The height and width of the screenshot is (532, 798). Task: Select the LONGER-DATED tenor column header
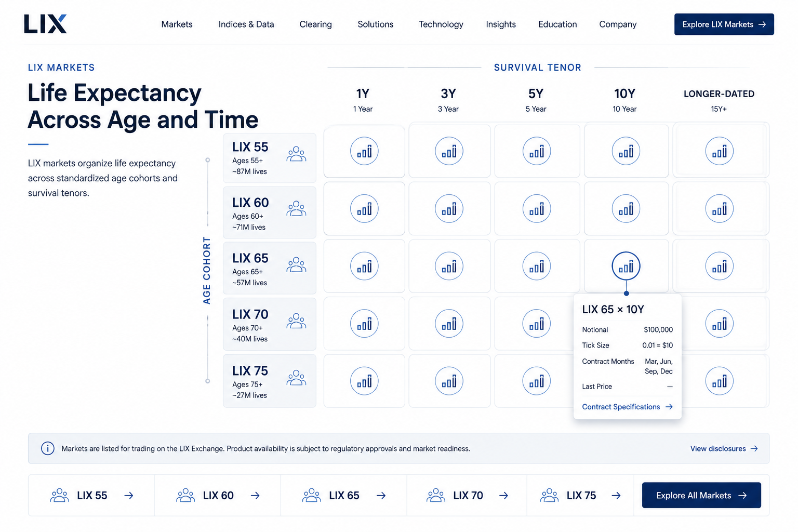pyautogui.click(x=719, y=100)
